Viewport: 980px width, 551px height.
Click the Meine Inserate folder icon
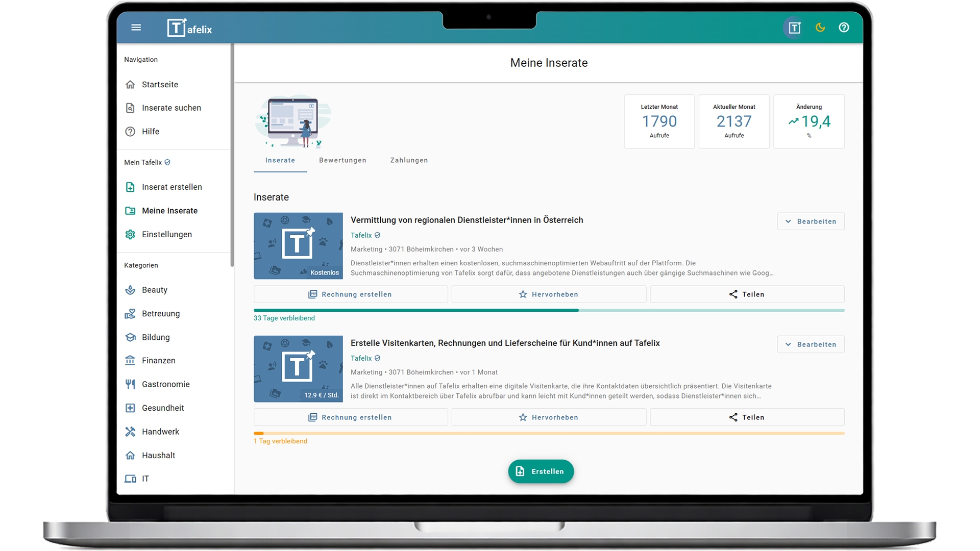[x=130, y=211]
